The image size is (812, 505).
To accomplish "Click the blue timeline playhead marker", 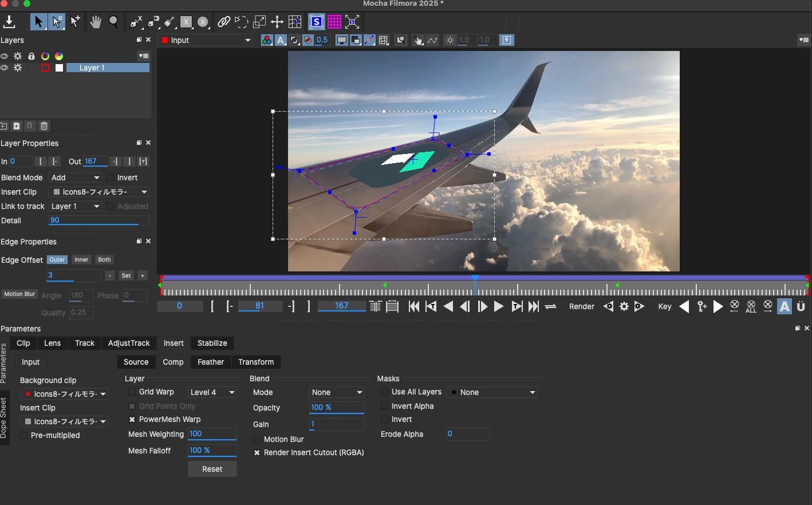I will (x=475, y=278).
